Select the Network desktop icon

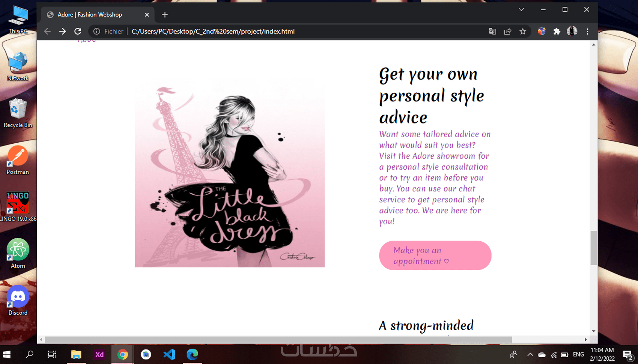tap(18, 67)
